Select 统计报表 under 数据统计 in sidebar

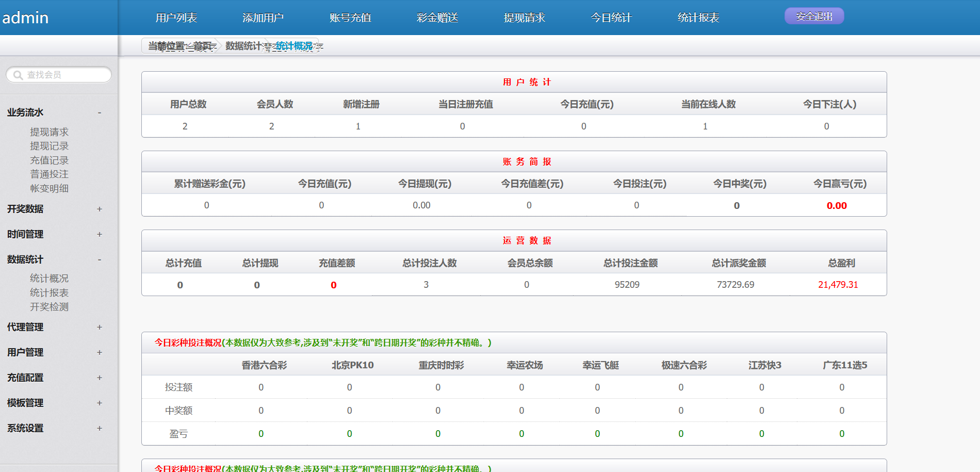coord(49,292)
